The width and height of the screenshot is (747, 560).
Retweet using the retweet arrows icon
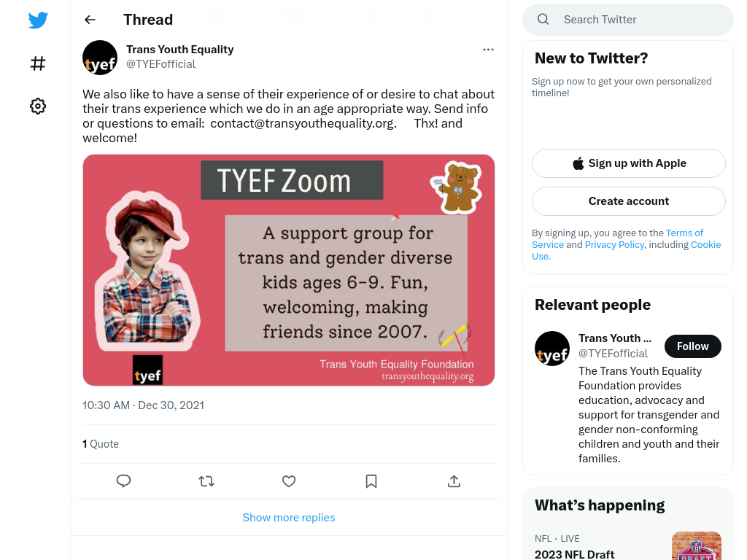[x=206, y=481]
